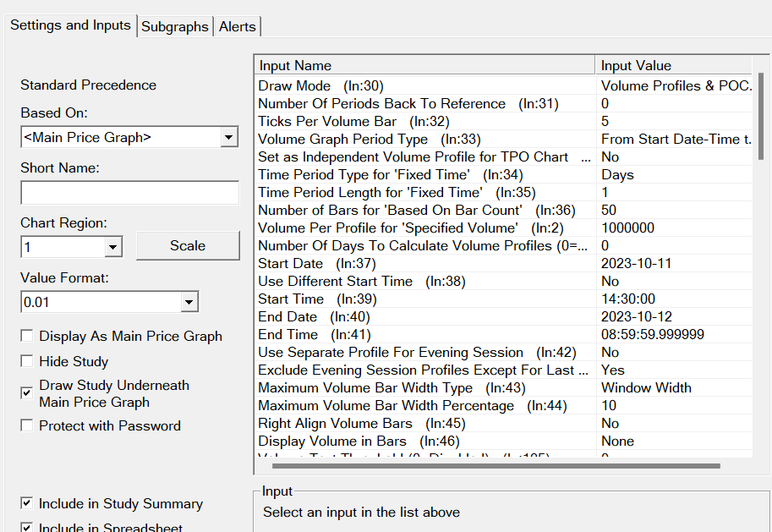Toggle Draw Study Underneath Main Price Graph
The image size is (772, 532).
tap(28, 392)
